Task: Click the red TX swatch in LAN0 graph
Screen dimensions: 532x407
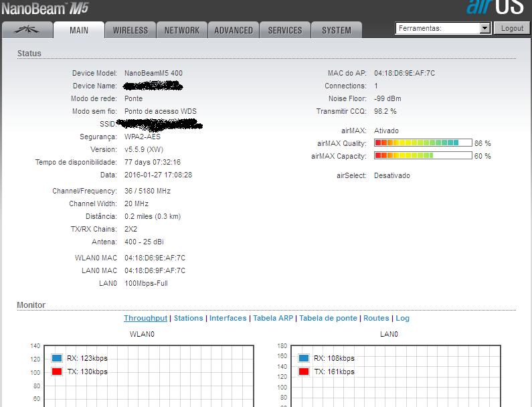Action: (x=304, y=372)
